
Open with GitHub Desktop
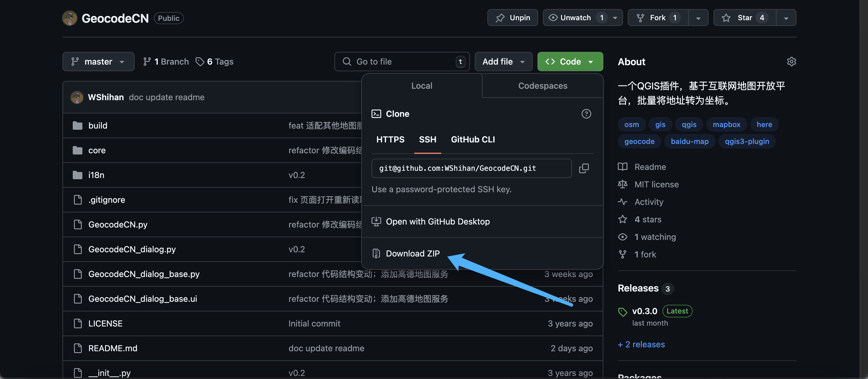click(437, 222)
